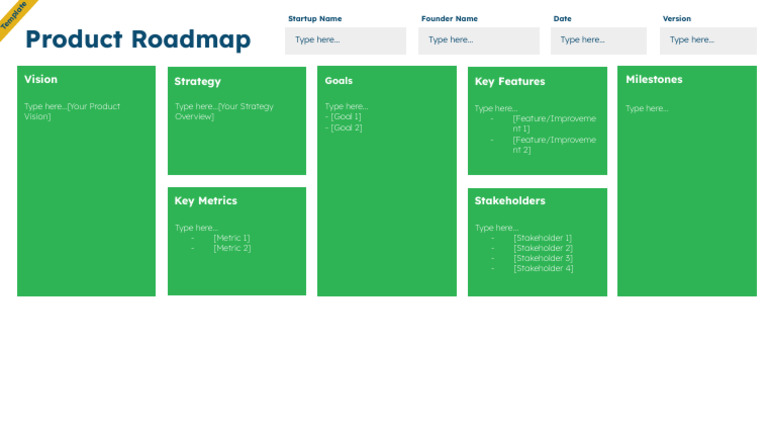Click the Key Metrics heading
The width and height of the screenshot is (768, 433).
point(206,201)
